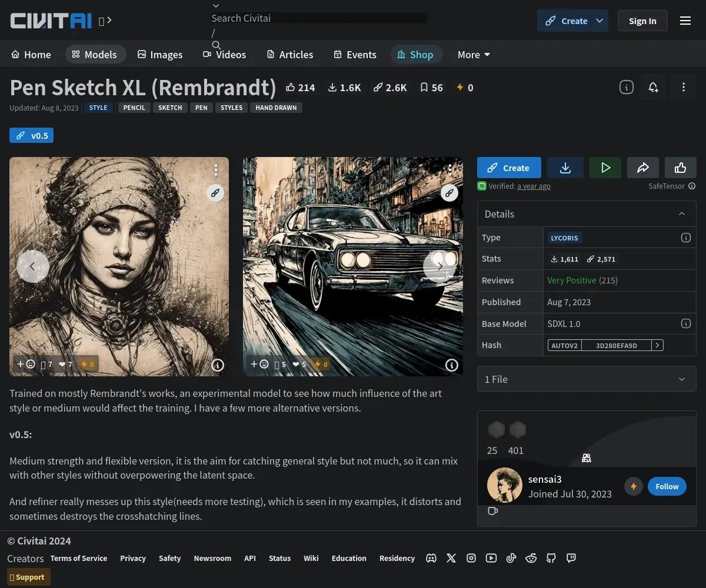Open the GitHub footer icon
Screen dimensions: 706x588
pos(551,558)
